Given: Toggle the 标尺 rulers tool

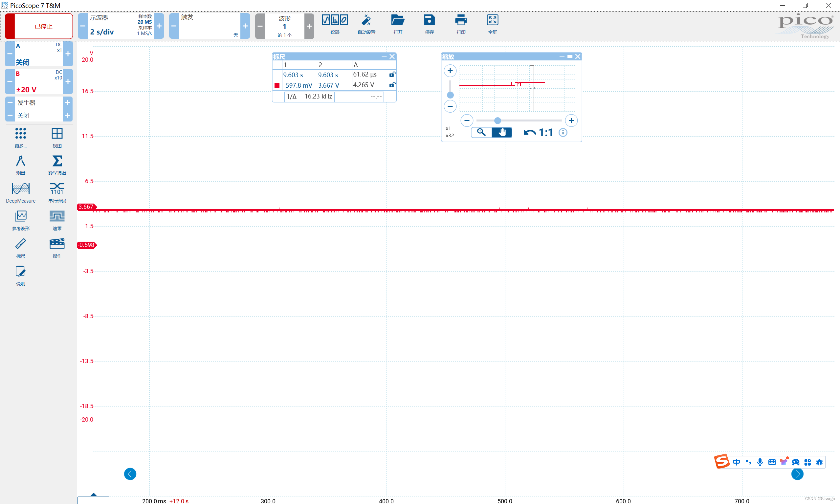Looking at the screenshot, I should pos(21,248).
